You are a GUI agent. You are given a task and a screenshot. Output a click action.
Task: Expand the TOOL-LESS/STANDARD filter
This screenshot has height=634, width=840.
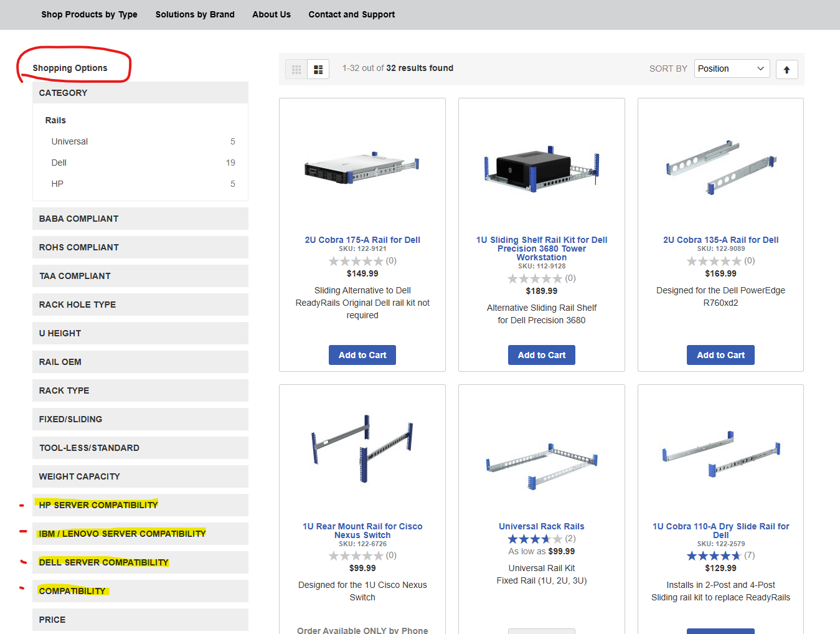click(x=140, y=448)
